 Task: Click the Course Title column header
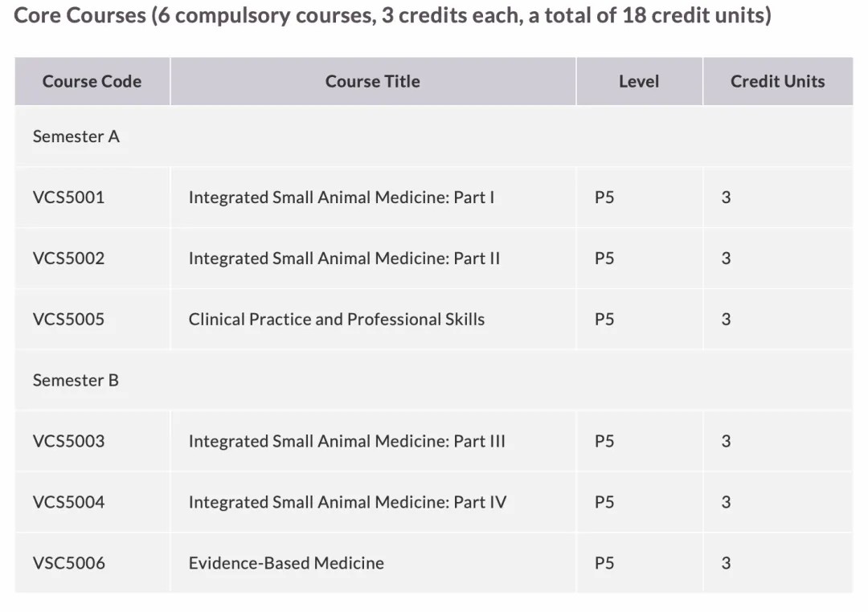click(372, 81)
